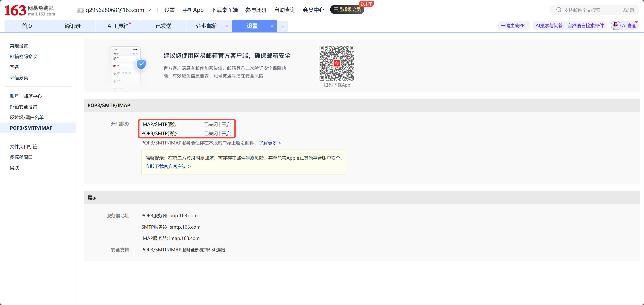The height and width of the screenshot is (305, 644).
Task: Enable the IMAP/SMTP service via 开启
Action: click(226, 124)
